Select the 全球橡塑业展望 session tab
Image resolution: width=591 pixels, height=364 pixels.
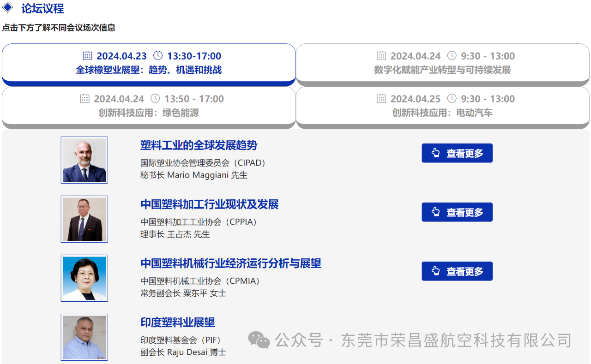coord(149,63)
